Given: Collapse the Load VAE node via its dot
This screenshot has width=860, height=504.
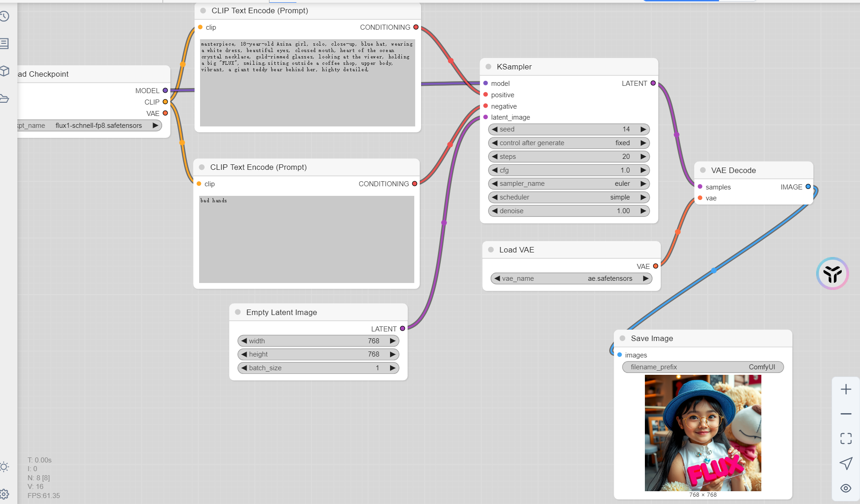Looking at the screenshot, I should point(491,250).
